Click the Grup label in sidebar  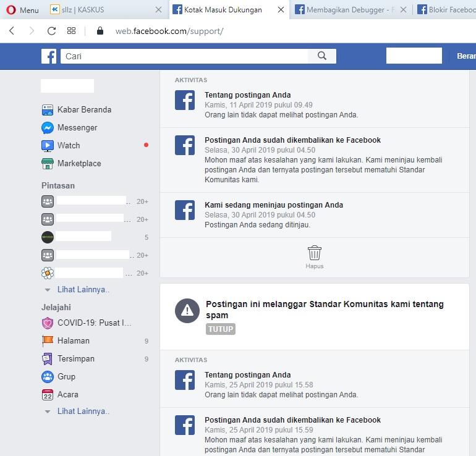(x=66, y=376)
